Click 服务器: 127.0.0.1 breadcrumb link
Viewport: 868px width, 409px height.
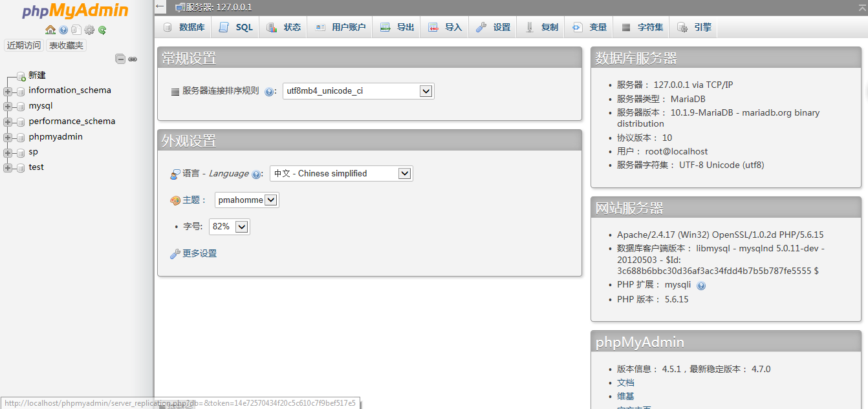tap(219, 8)
